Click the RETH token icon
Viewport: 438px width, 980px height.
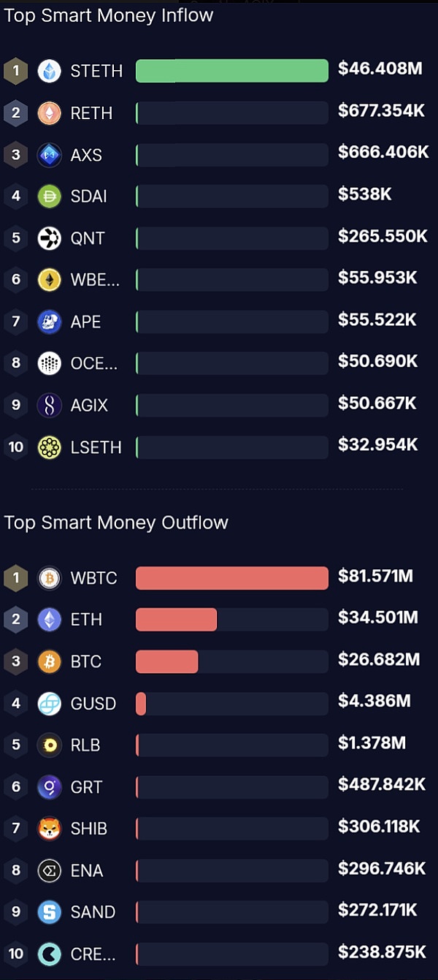coord(50,113)
